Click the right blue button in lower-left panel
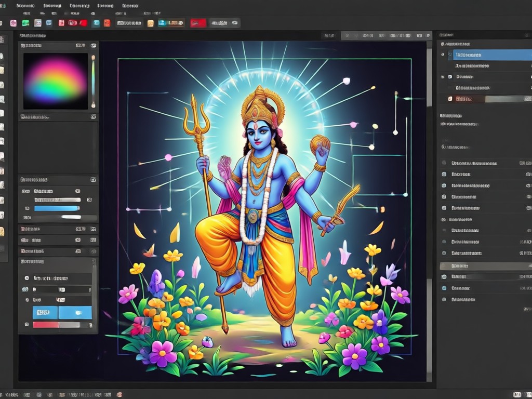532x399 pixels. [x=75, y=312]
